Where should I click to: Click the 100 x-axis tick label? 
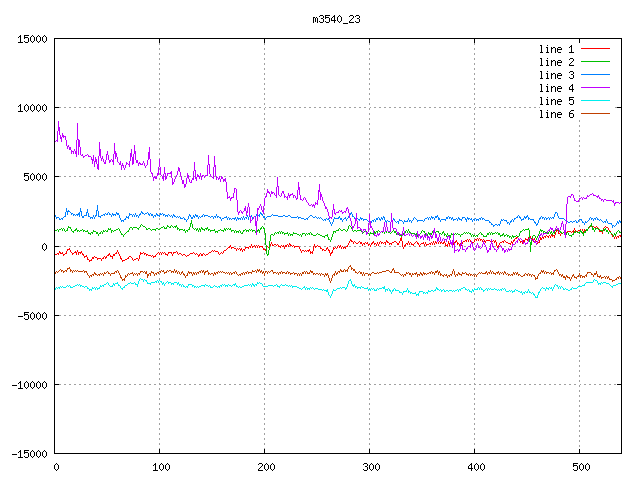(160, 466)
